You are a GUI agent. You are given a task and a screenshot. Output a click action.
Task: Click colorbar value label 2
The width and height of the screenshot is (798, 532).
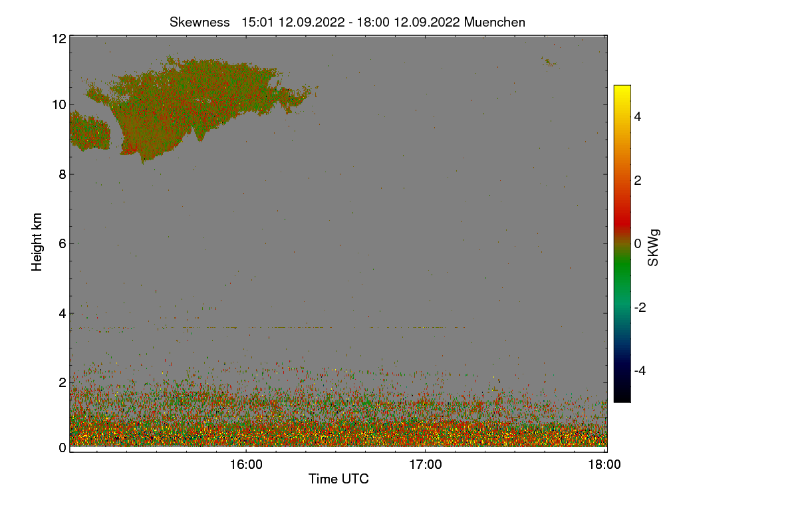(x=638, y=180)
